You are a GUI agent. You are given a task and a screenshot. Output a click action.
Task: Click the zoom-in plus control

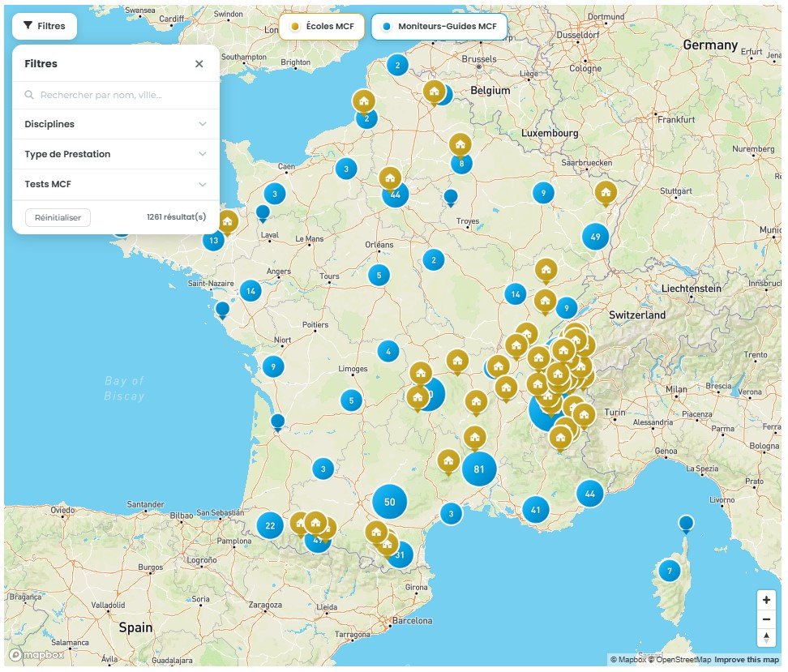coord(766,599)
